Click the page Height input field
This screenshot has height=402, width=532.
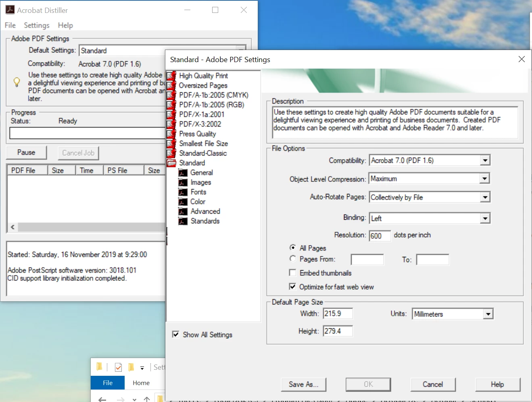click(x=338, y=331)
